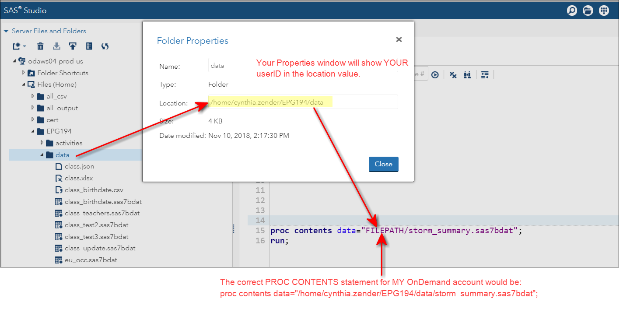The image size is (644, 309).
Task: Expand the Folder Shortcuts node
Action: (x=24, y=73)
